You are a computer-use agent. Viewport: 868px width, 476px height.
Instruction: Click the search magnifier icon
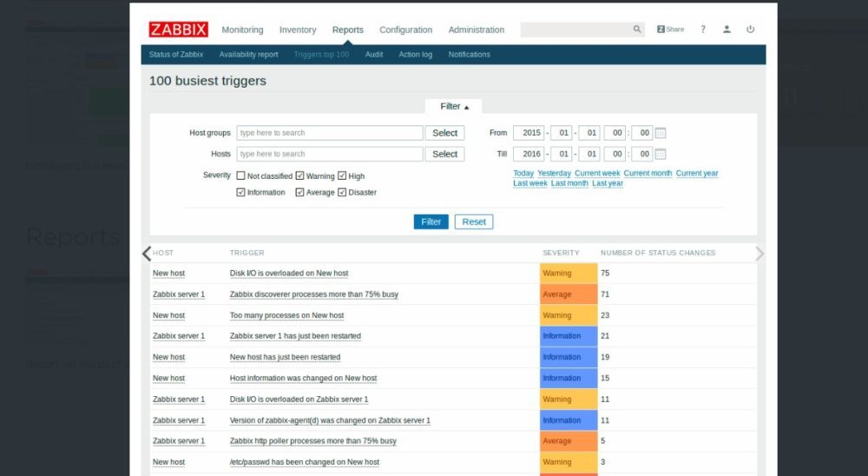pos(637,30)
